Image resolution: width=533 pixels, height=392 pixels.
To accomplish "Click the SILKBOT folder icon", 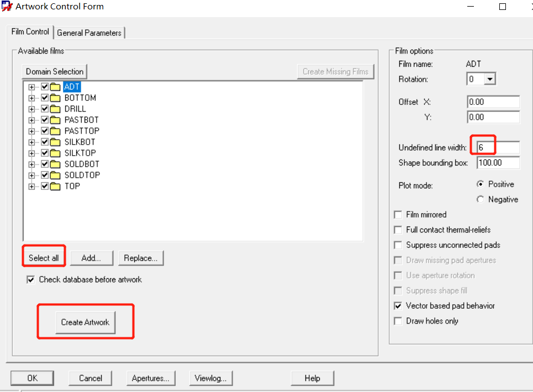I will click(x=55, y=142).
